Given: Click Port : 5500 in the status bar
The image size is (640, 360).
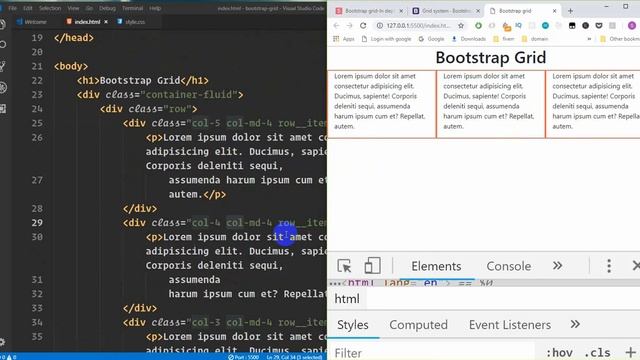Looking at the screenshot, I should click(243, 357).
